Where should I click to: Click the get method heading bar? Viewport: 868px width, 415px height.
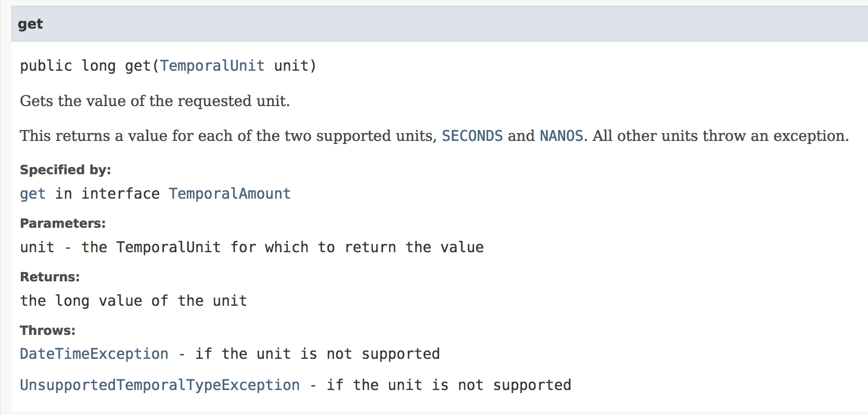(x=440, y=24)
